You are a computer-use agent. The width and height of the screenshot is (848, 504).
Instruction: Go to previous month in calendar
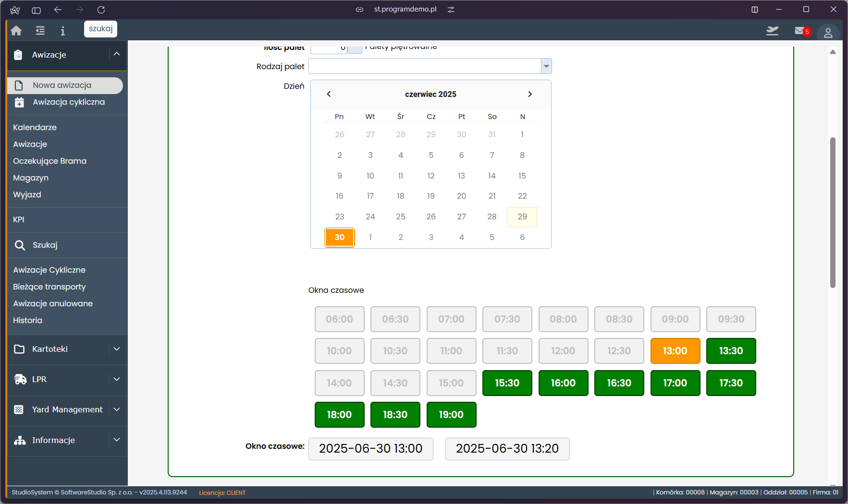point(329,94)
